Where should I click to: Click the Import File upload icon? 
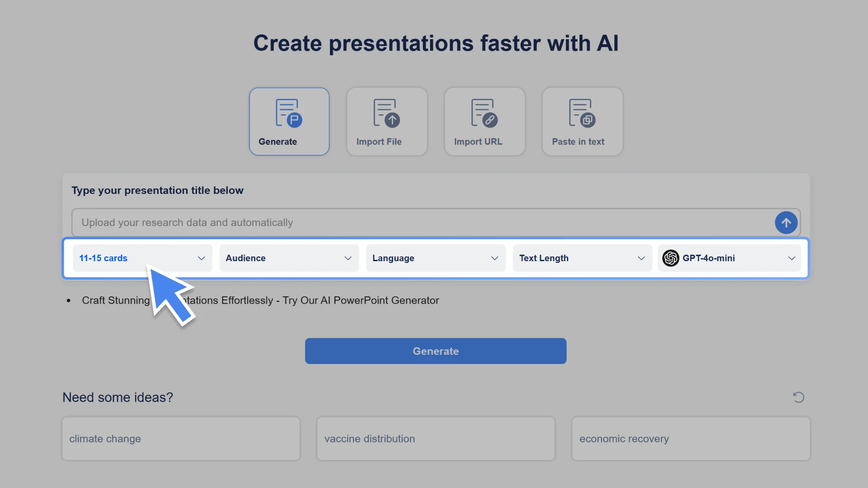387,113
